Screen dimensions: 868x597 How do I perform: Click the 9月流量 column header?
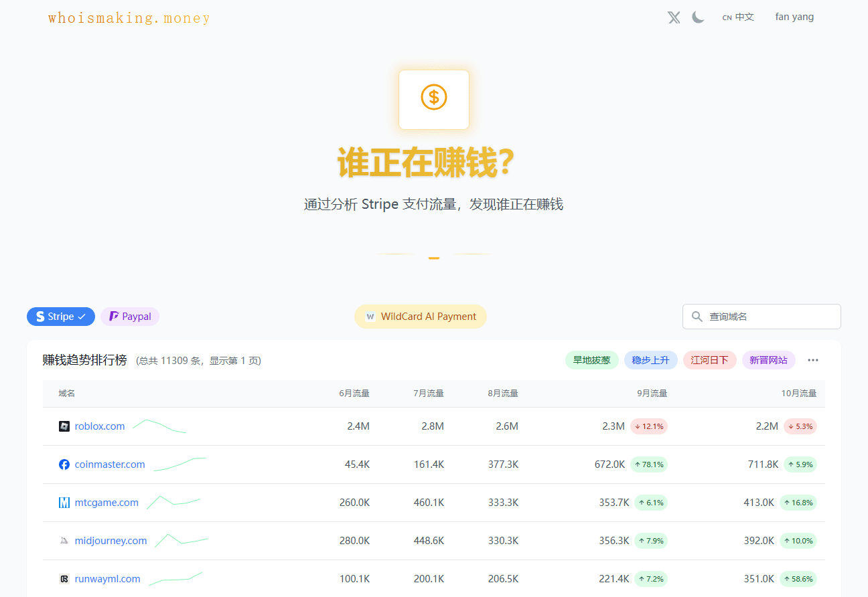652,394
